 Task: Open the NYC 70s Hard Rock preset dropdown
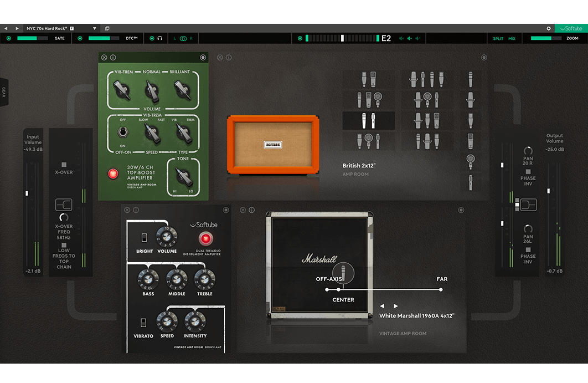coord(95,28)
